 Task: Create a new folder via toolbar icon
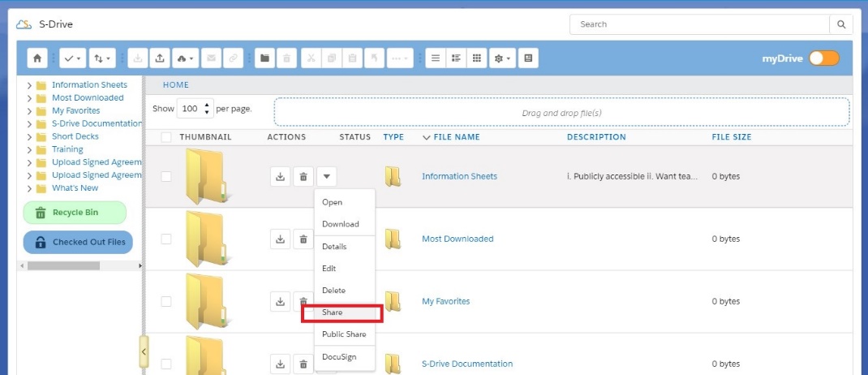(265, 58)
